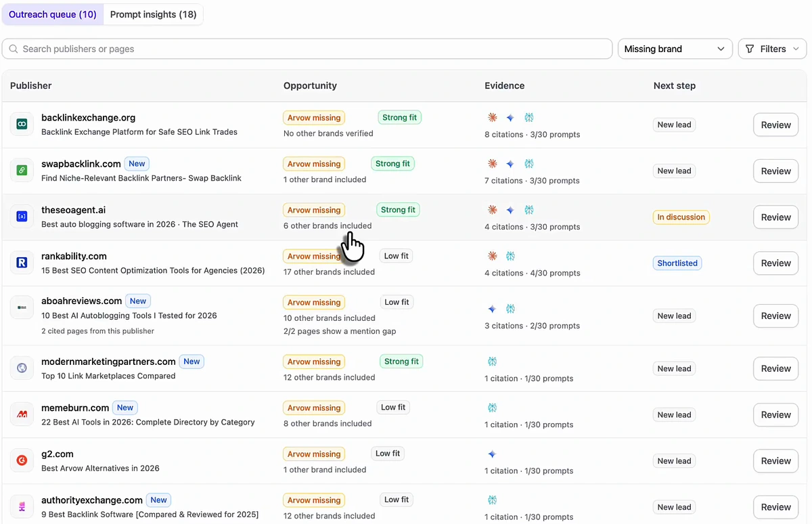Open the Missing brand dropdown
812x524 pixels.
coord(675,49)
